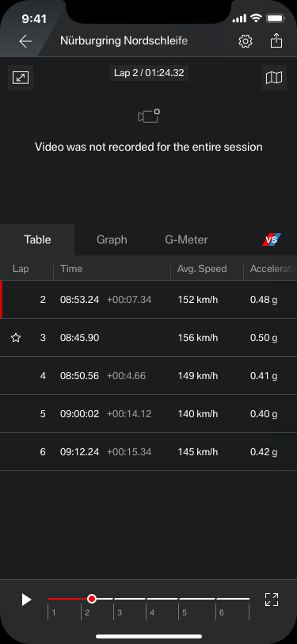Tap the share export icon
The height and width of the screenshot is (644, 297).
click(x=276, y=40)
